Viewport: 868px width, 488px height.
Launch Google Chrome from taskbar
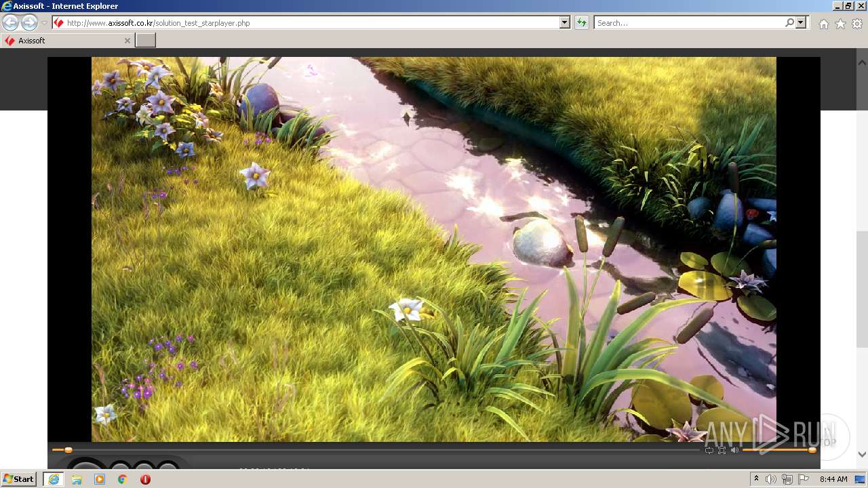(x=123, y=479)
